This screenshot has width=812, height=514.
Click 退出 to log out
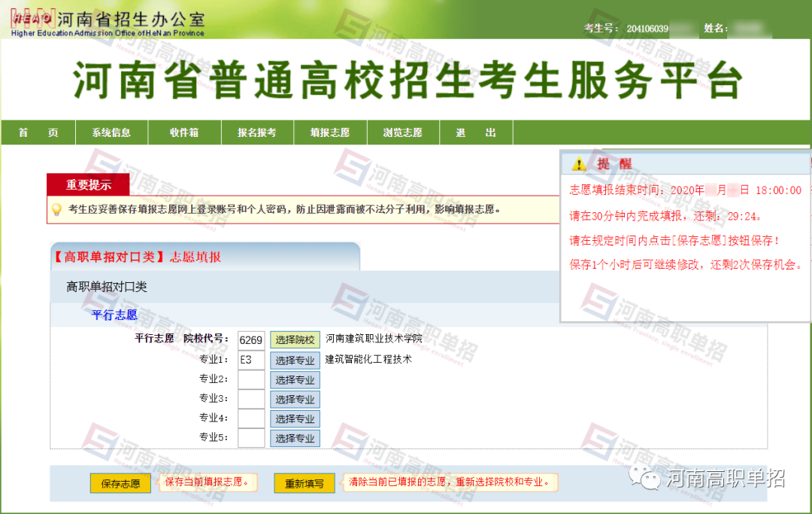476,132
